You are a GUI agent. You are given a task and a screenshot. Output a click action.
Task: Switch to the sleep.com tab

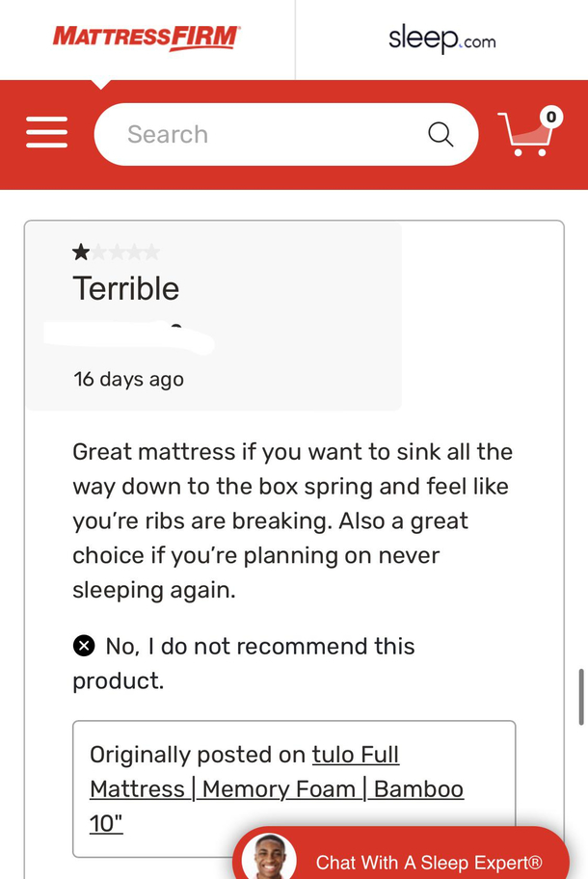[441, 40]
